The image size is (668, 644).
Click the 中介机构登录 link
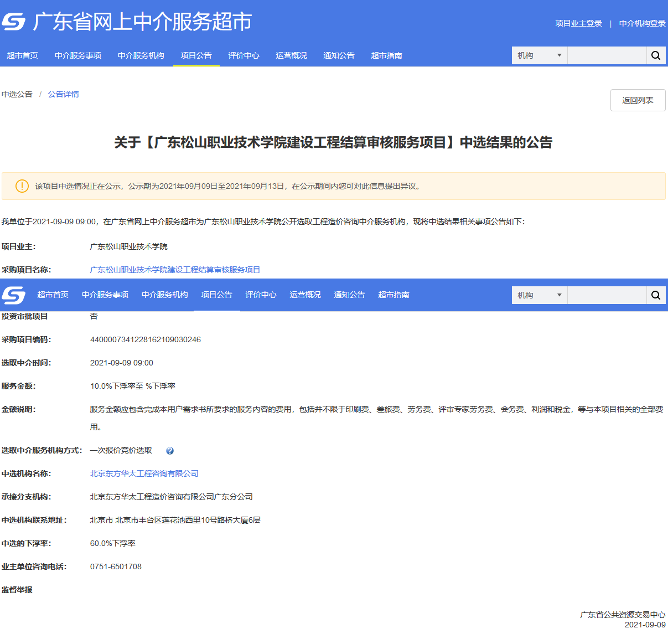coord(643,23)
